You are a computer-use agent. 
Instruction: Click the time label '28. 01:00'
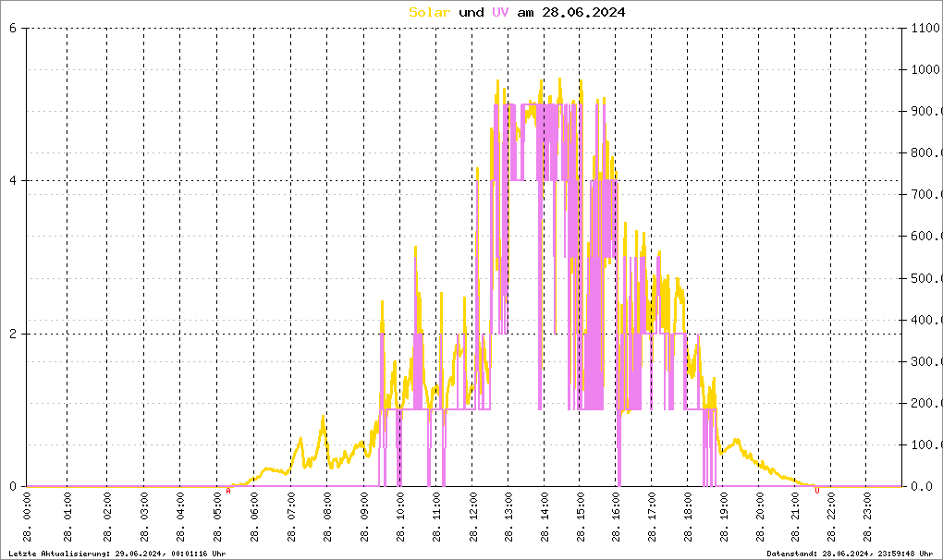(x=67, y=517)
